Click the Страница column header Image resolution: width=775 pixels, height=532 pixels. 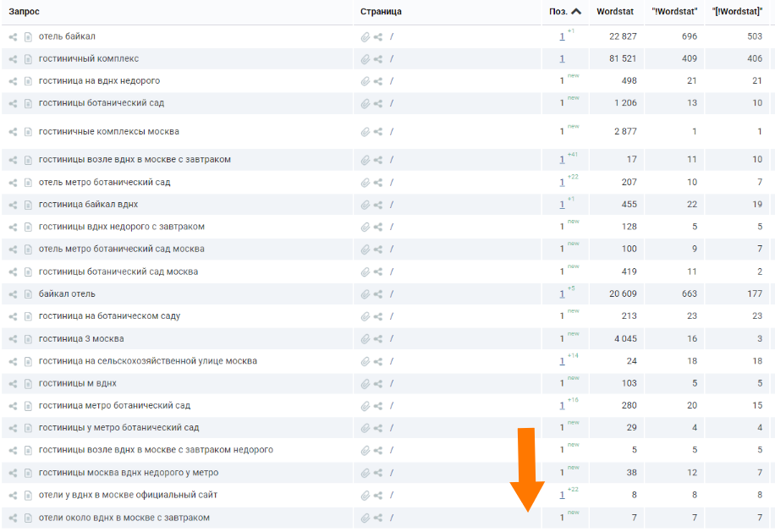(381, 11)
